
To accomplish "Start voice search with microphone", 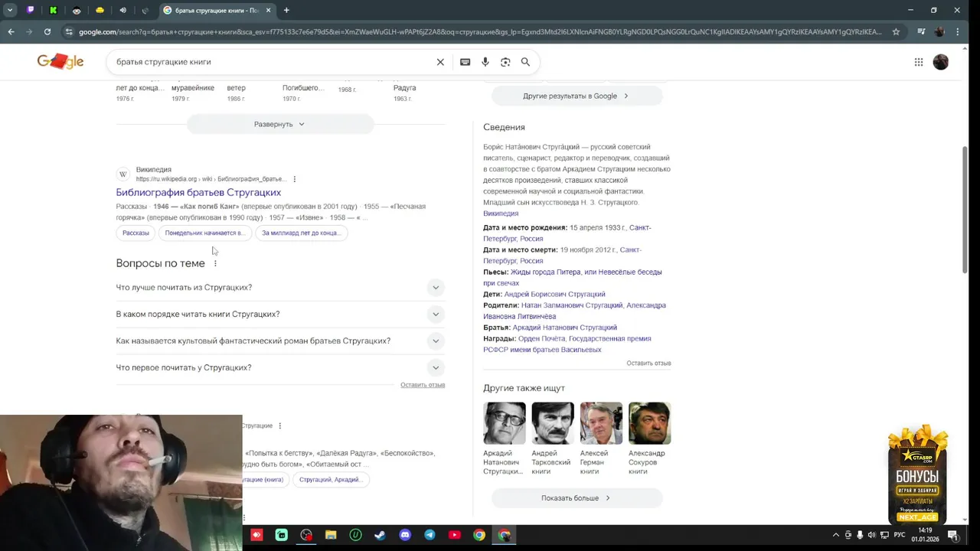I will (x=485, y=62).
